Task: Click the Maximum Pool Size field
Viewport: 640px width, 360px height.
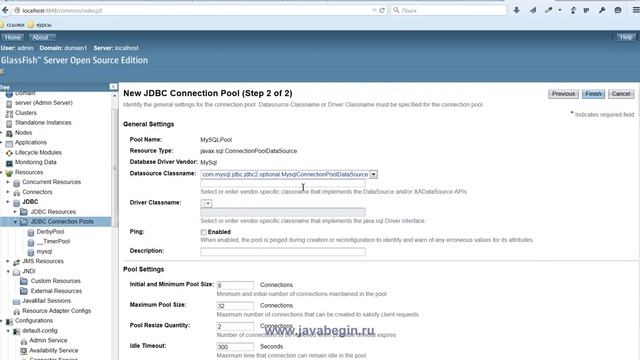Action: pos(235,306)
